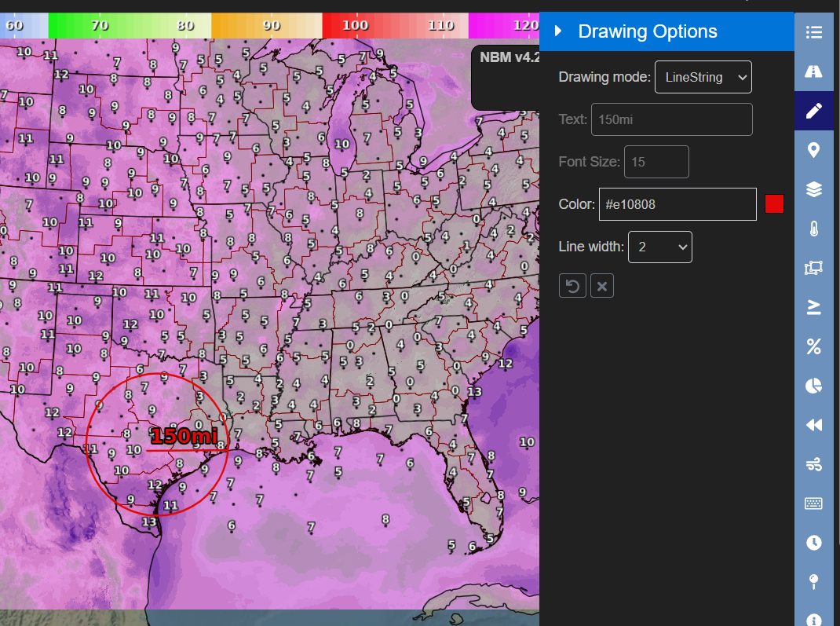This screenshot has height=626, width=840.
Task: Click the Color hex input field #e10808
Action: click(677, 204)
